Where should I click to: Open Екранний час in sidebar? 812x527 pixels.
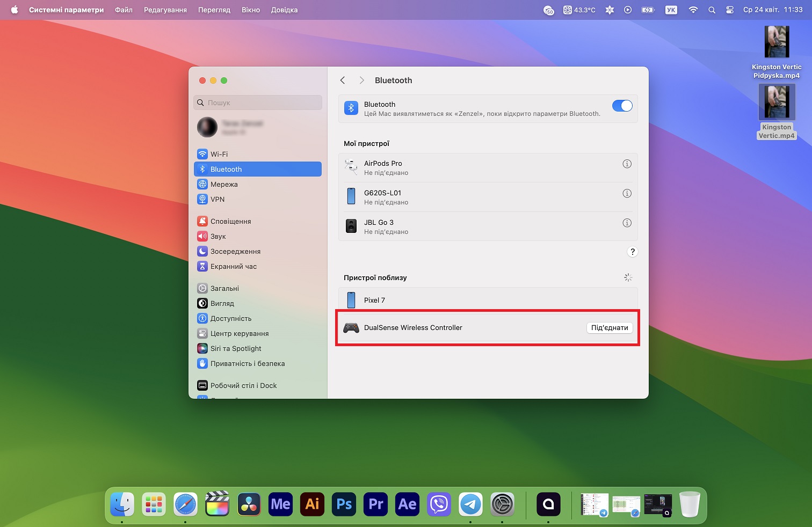point(258,266)
